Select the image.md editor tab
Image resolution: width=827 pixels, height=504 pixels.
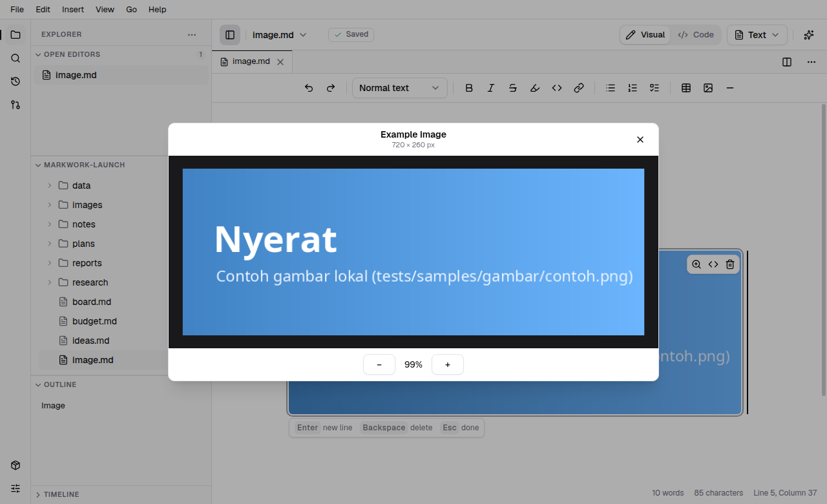(252, 61)
